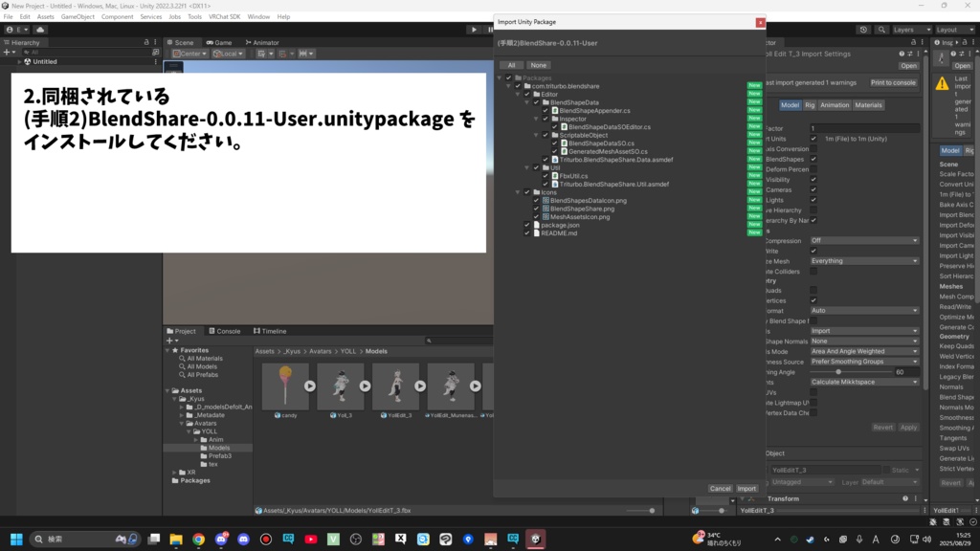Screen dimensions: 980x551
Task: Click Print to console button
Action: coord(893,82)
